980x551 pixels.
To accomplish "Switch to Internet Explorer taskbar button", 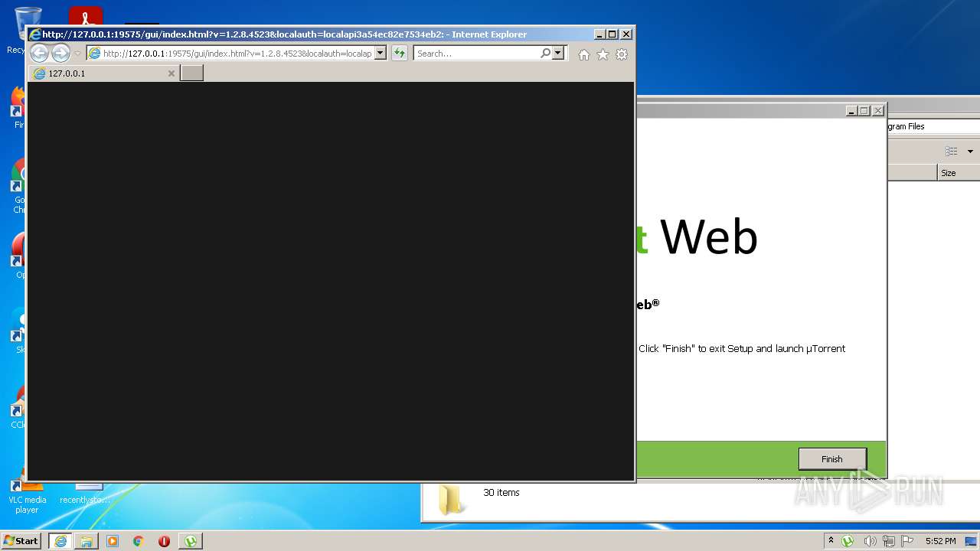I will click(60, 541).
